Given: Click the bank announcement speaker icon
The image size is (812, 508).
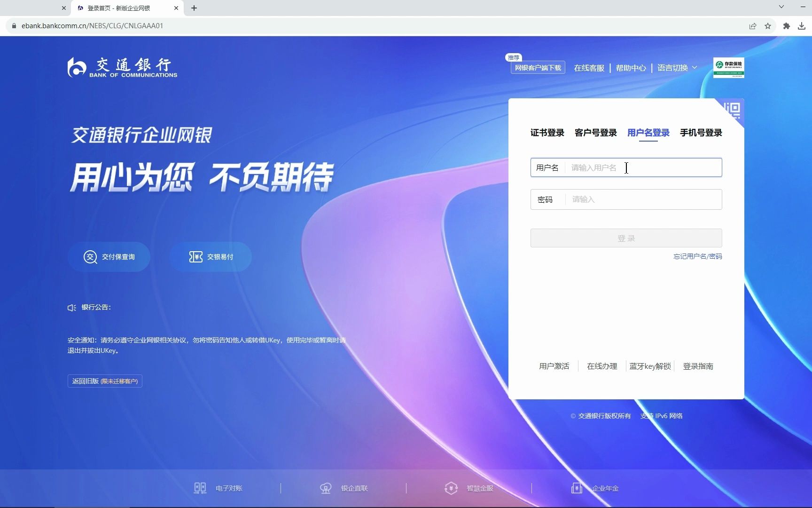Looking at the screenshot, I should 72,308.
